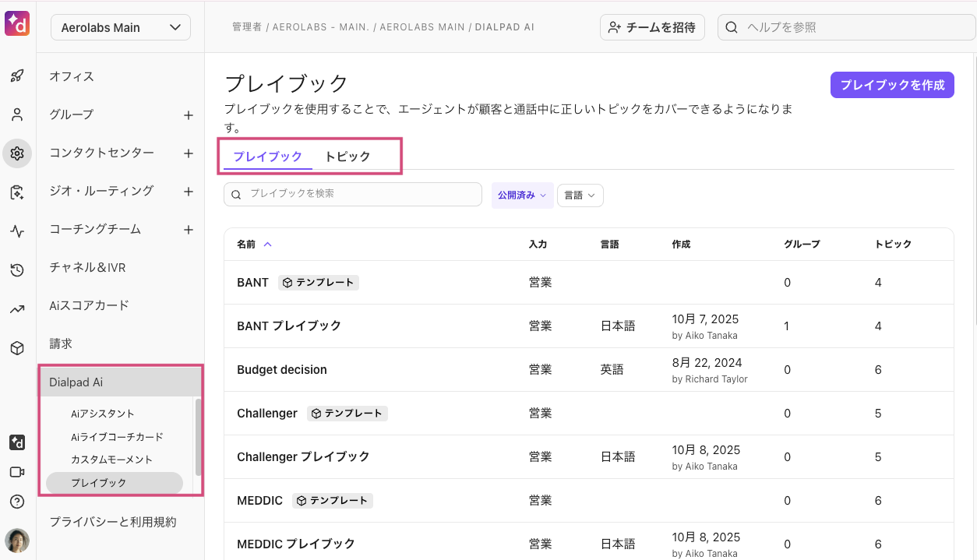Open the help question mark icon
Image resolution: width=977 pixels, height=560 pixels.
(x=17, y=502)
